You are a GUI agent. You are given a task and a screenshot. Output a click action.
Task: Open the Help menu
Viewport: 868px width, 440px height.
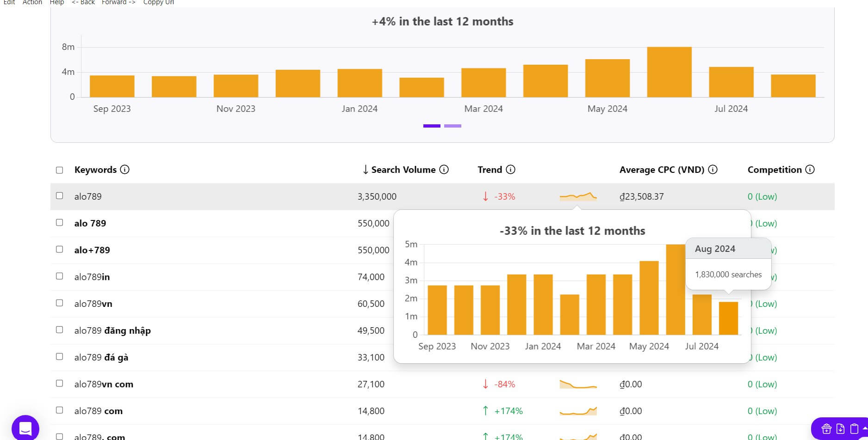[x=57, y=2]
